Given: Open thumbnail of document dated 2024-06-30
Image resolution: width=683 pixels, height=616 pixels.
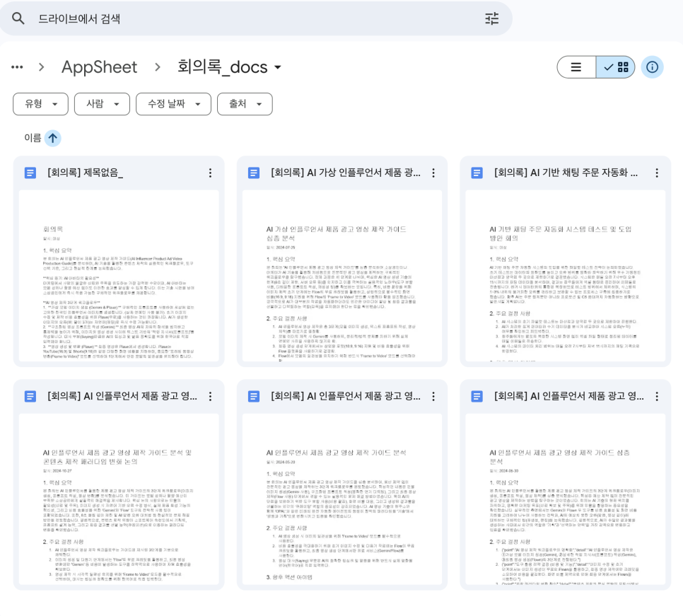Looking at the screenshot, I should click(566, 499).
